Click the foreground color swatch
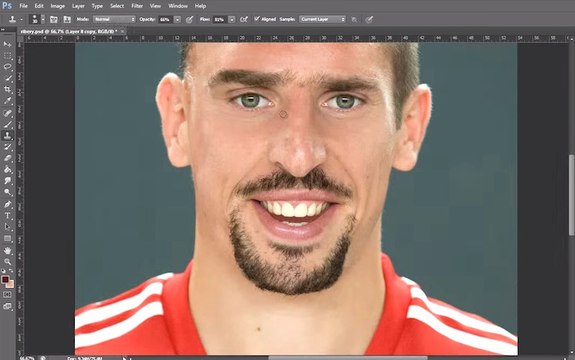 pos(5,280)
